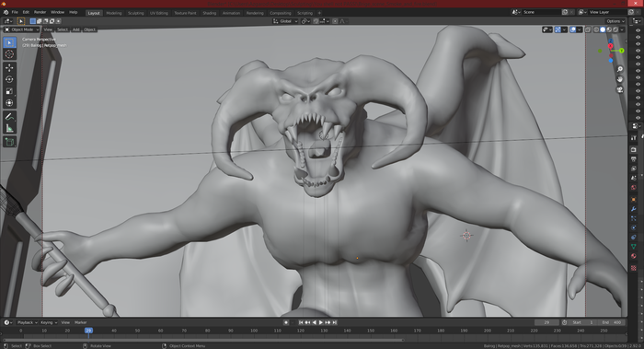Click the current frame field showing 29
Viewport: 644px width, 349px height.
point(546,322)
